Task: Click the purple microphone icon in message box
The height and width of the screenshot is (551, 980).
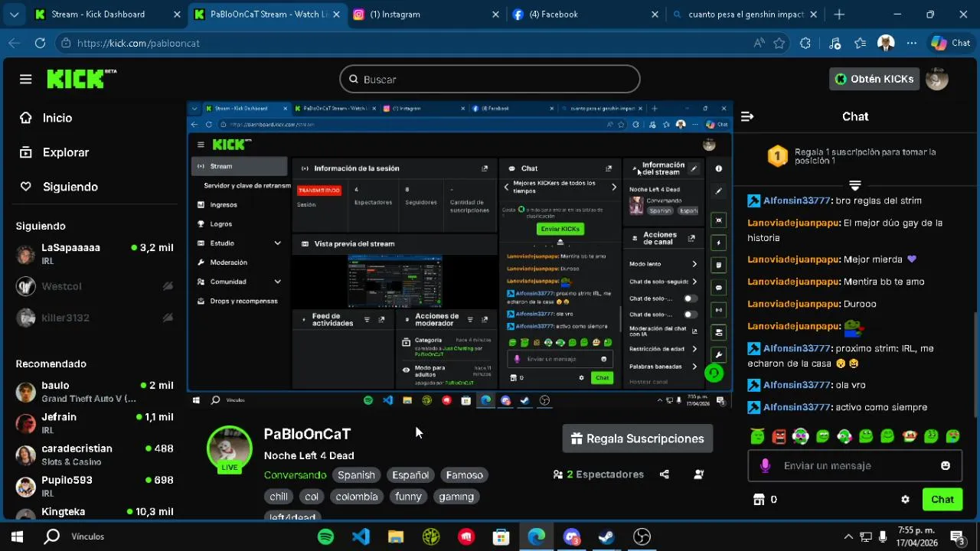Action: [x=765, y=465]
